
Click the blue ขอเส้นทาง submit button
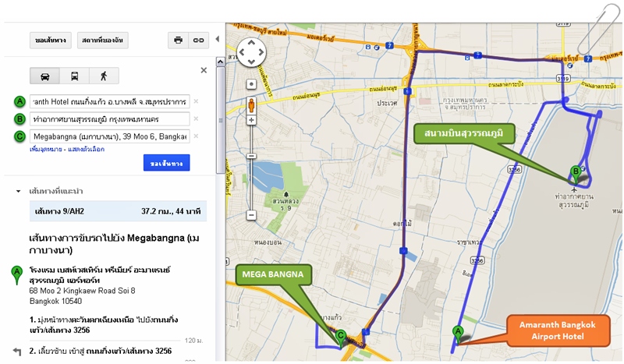[x=166, y=163]
